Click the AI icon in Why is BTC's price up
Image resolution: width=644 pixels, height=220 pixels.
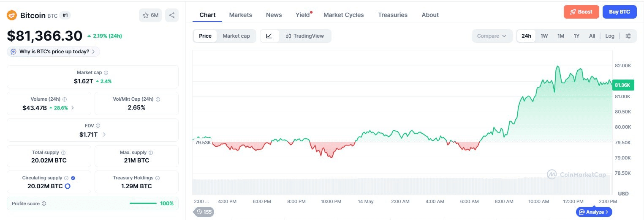tap(14, 52)
